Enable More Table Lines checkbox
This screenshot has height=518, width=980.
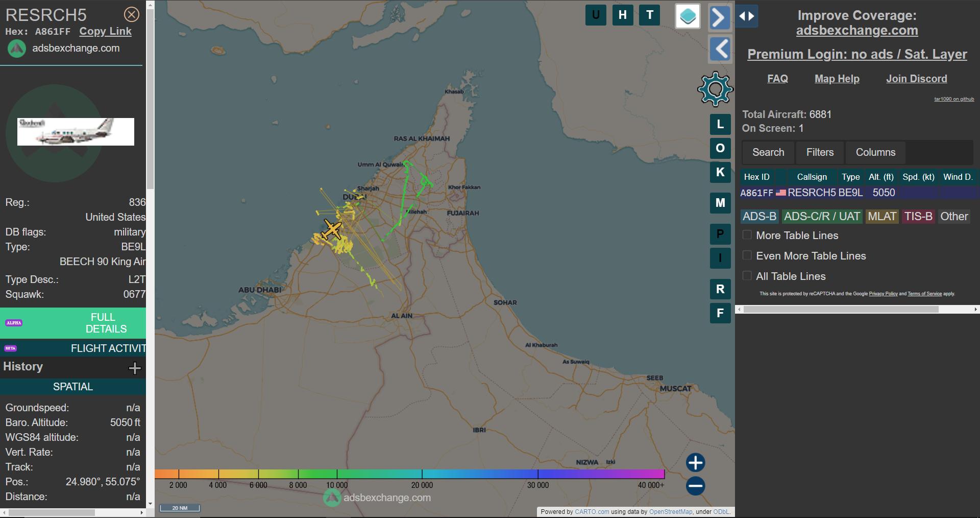747,235
